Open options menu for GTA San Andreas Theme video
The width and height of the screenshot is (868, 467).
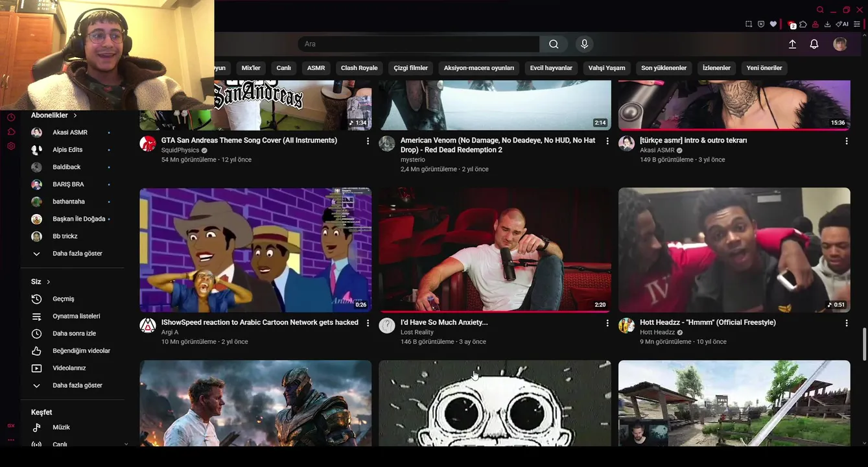point(368,141)
